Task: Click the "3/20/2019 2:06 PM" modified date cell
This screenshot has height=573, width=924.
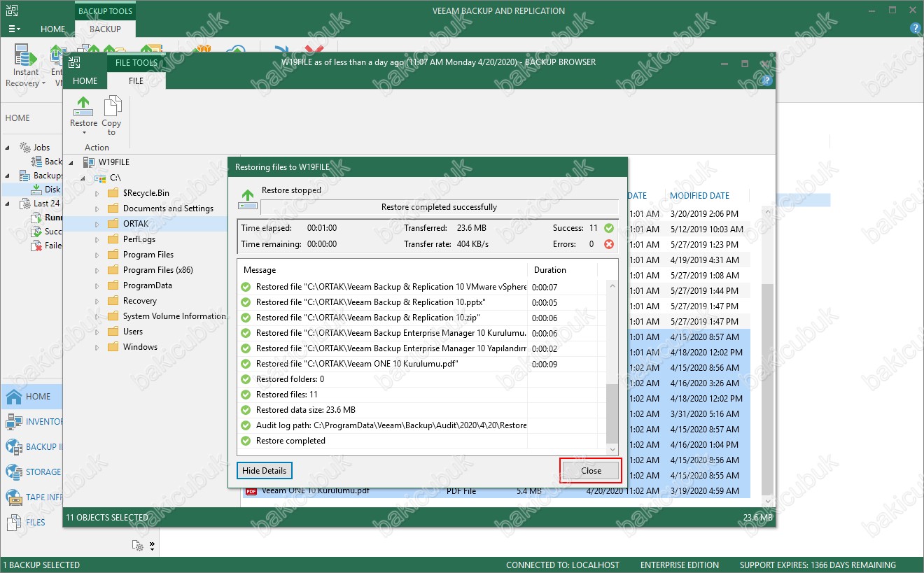Action: 703,214
